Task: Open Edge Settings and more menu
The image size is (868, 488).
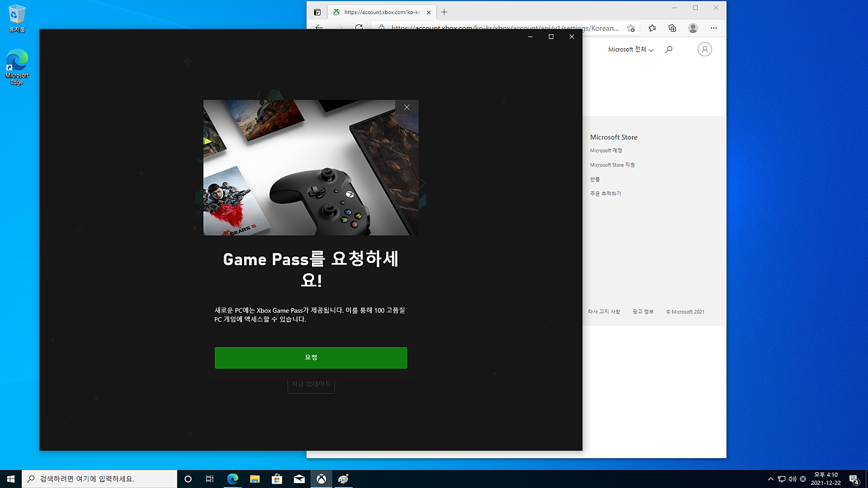Action: pyautogui.click(x=713, y=28)
